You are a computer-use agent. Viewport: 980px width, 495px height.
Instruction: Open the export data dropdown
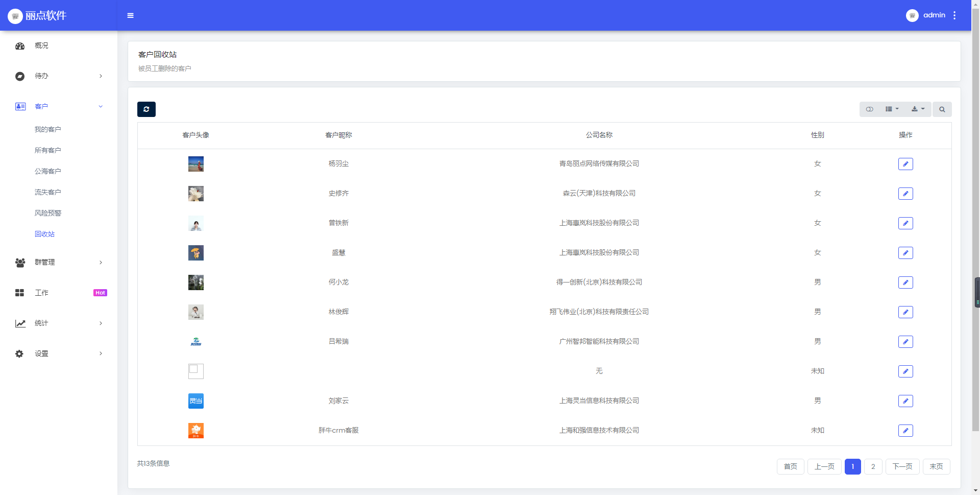(918, 109)
